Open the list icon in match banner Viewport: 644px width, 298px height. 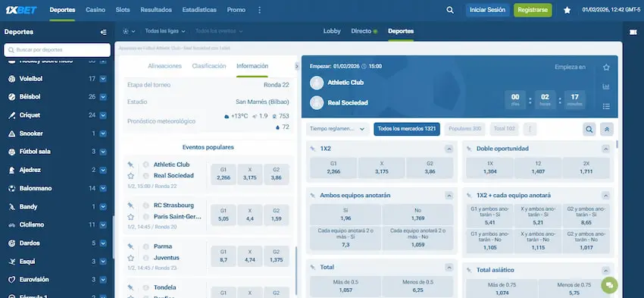coord(606,106)
